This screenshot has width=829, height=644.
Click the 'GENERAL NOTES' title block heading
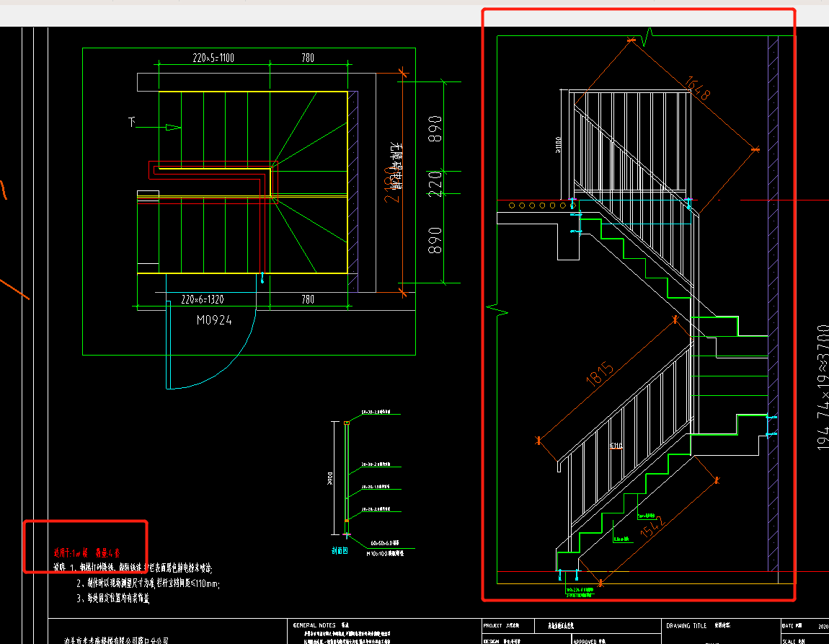tap(314, 625)
